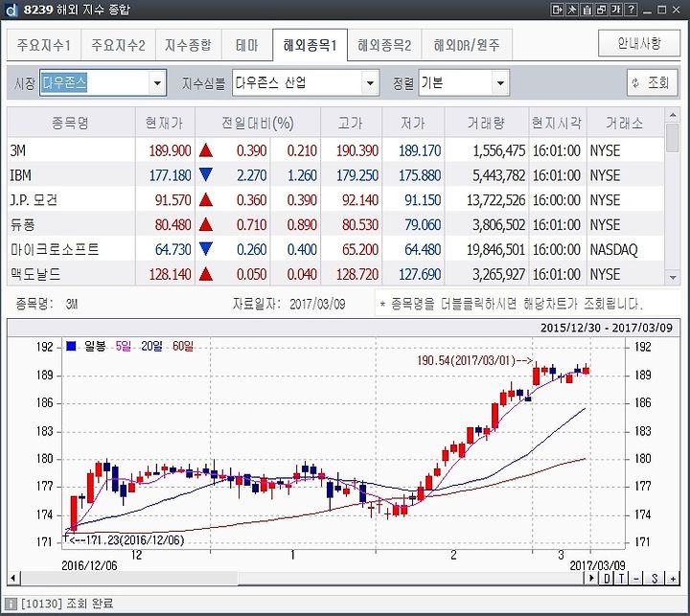Click the 마이크로소프트 volume 19,846,501
Screen dimensions: 690x616
pyautogui.click(x=496, y=249)
